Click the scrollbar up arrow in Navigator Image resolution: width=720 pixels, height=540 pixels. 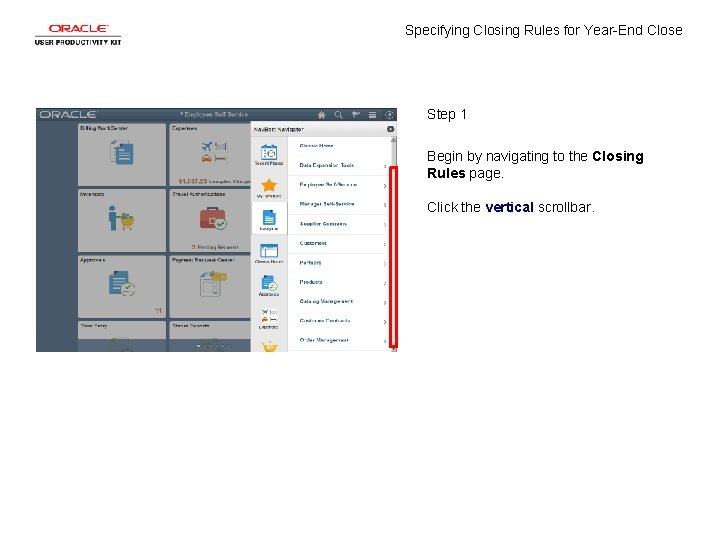tap(394, 139)
